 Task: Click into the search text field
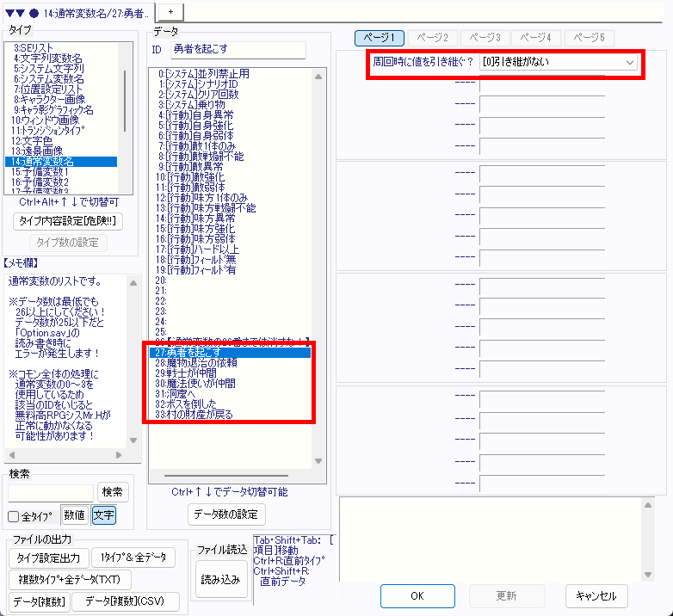tap(50, 492)
